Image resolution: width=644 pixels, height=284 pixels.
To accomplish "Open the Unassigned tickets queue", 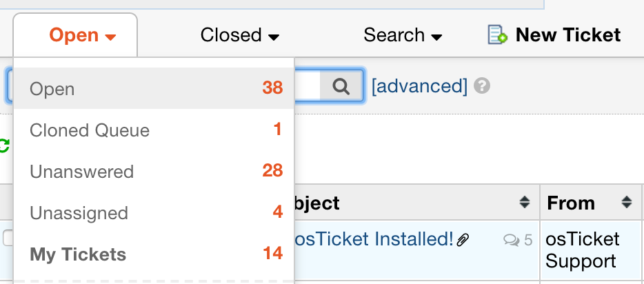I will (x=79, y=213).
